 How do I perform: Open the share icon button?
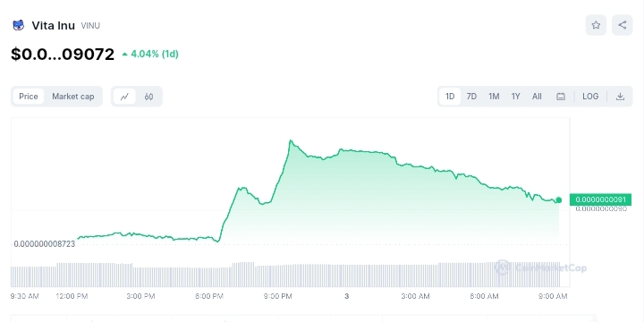click(623, 25)
